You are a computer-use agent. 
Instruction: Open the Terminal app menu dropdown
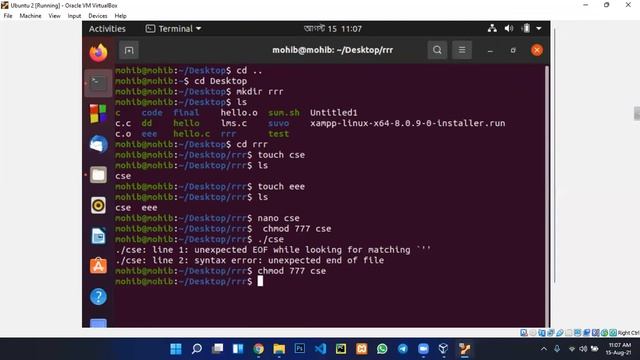[173, 29]
